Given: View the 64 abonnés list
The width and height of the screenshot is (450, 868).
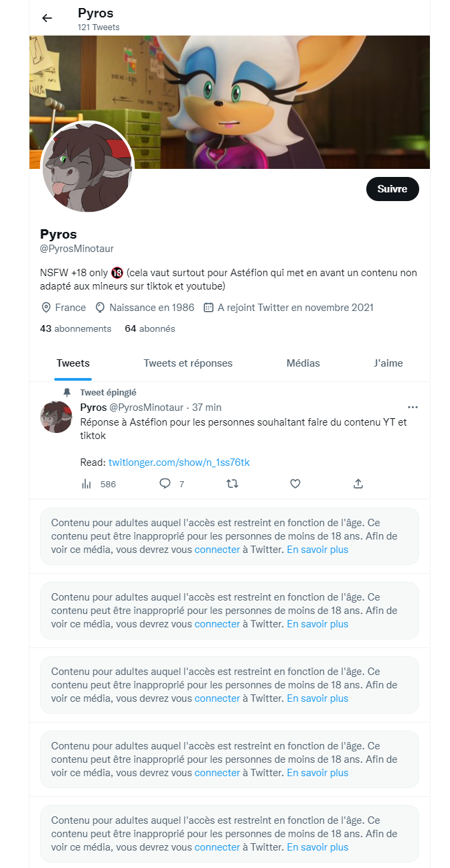Looking at the screenshot, I should [150, 329].
